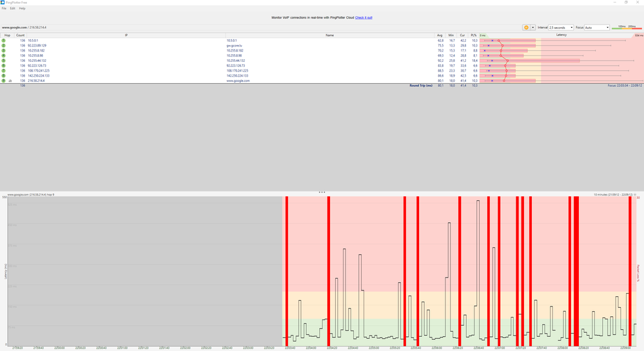The image size is (644, 351).
Task: Click the small icon after the 10 minutes range
Action: click(635, 194)
